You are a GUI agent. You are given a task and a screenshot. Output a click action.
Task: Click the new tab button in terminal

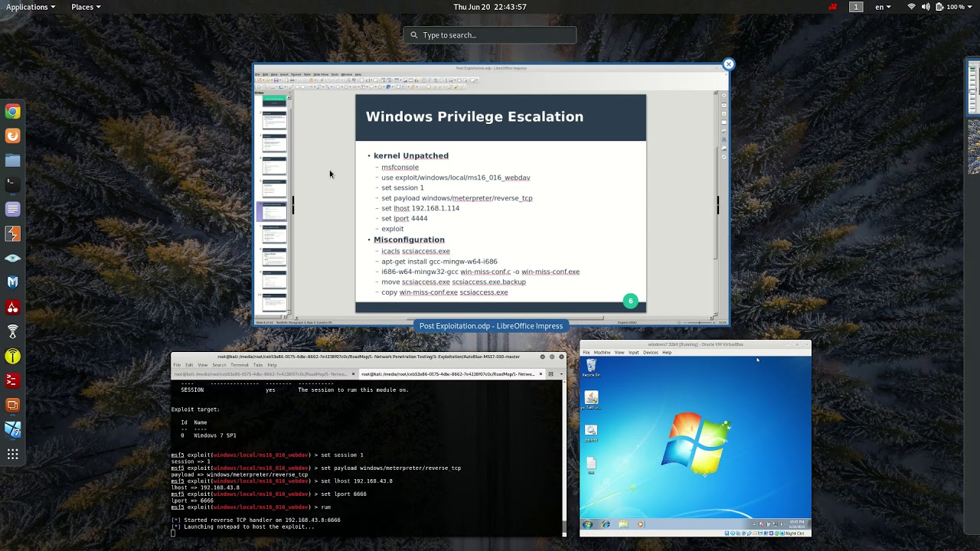click(x=550, y=374)
